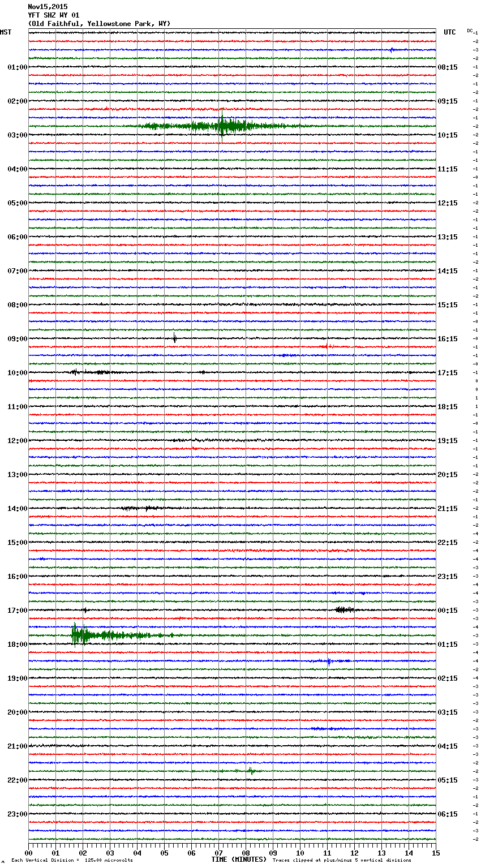Click the large green seismic burst before 03:00

pos(221,126)
